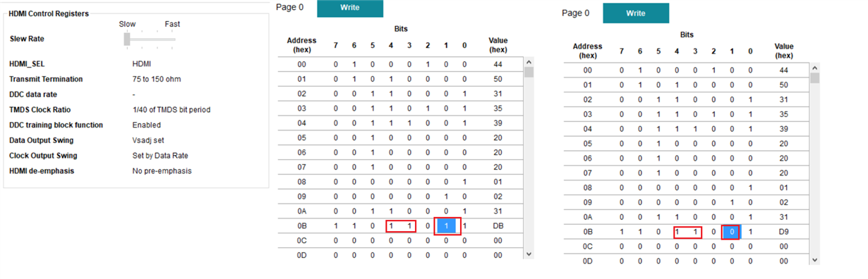Click value 44 in left table row 00

(498, 64)
